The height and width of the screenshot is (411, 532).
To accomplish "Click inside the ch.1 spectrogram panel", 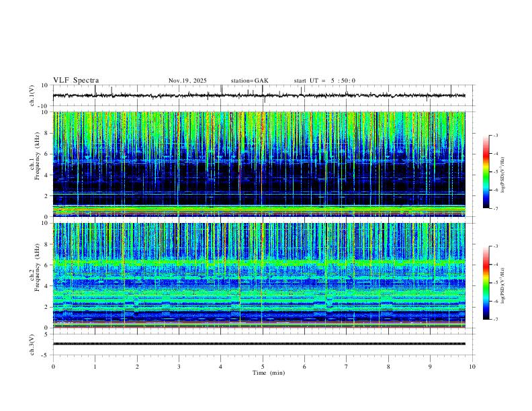I will [x=259, y=164].
